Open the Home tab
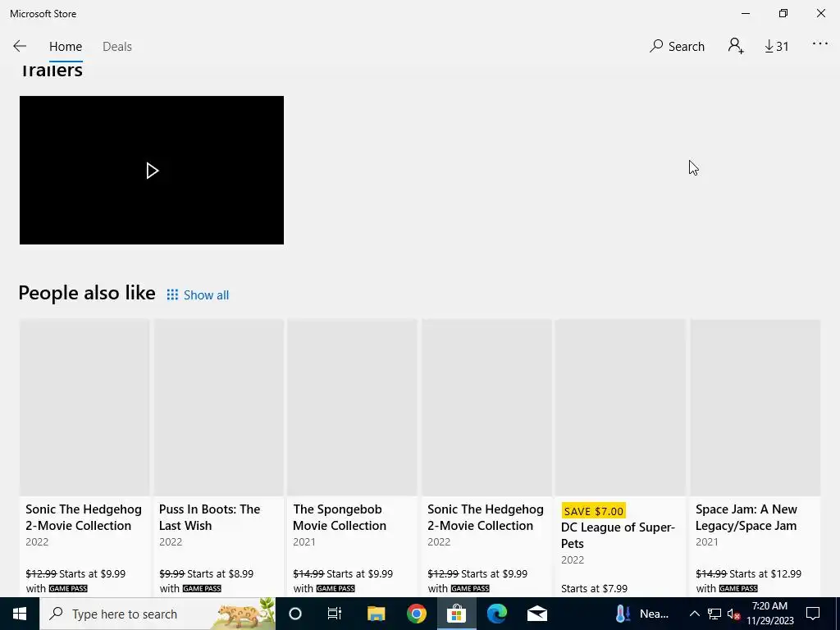 point(66,47)
